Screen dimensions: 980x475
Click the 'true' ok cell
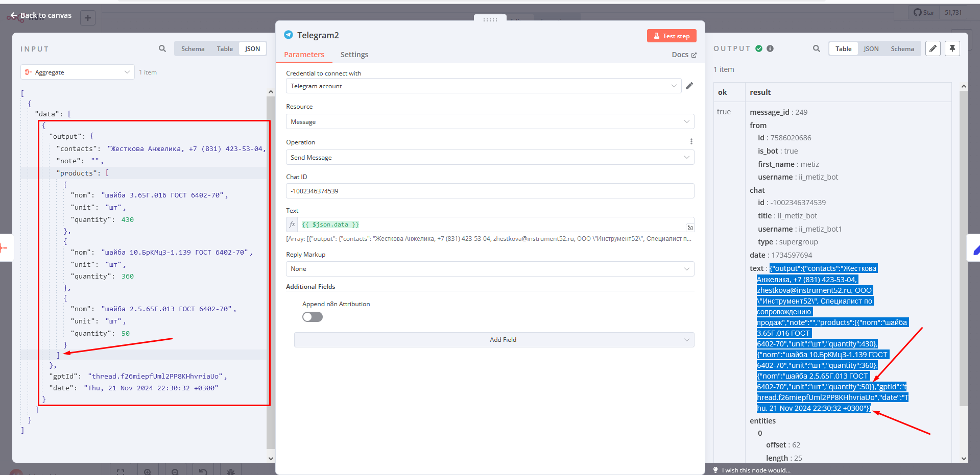click(724, 112)
